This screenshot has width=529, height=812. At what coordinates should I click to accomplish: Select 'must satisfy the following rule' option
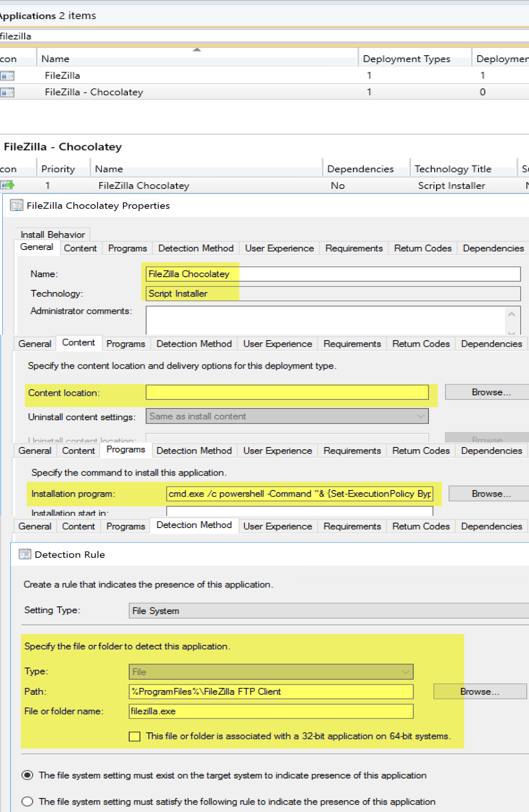coord(28,802)
